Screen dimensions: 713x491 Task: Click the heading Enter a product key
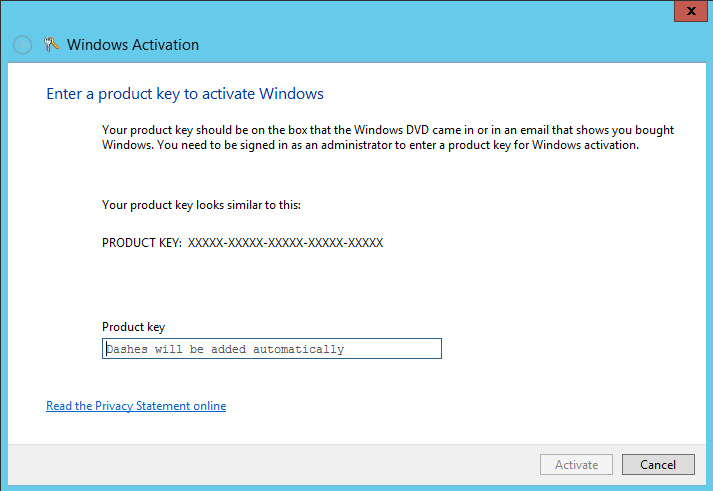tap(185, 94)
